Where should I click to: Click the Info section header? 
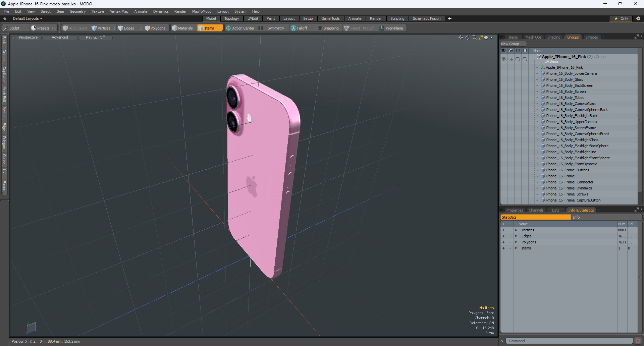(x=606, y=217)
